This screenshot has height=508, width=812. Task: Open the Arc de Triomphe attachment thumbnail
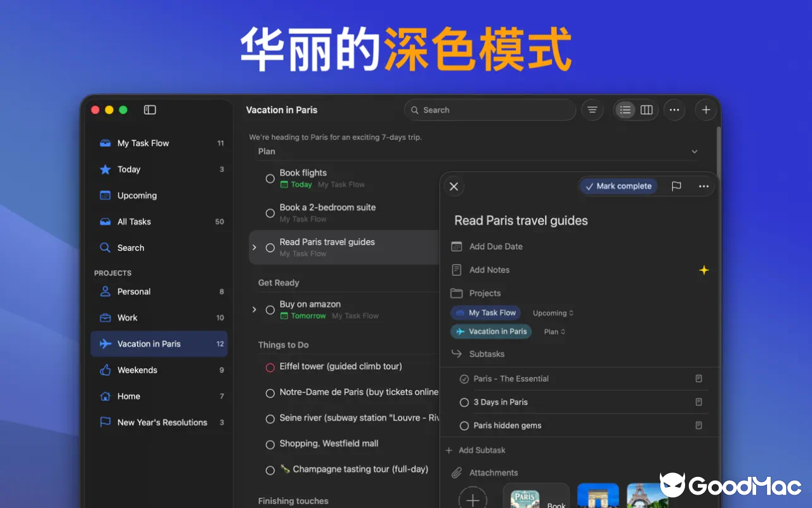pos(598,496)
